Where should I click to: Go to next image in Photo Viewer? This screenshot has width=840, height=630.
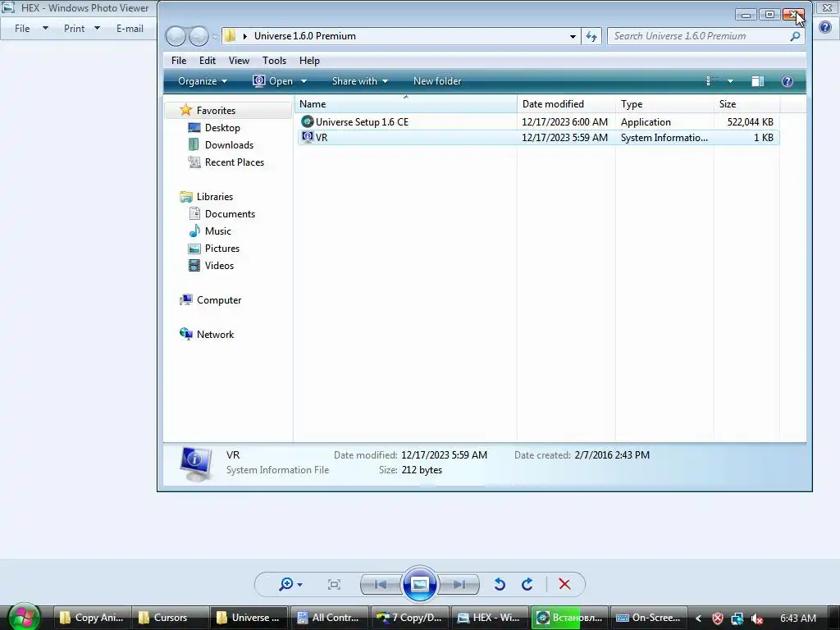(459, 584)
